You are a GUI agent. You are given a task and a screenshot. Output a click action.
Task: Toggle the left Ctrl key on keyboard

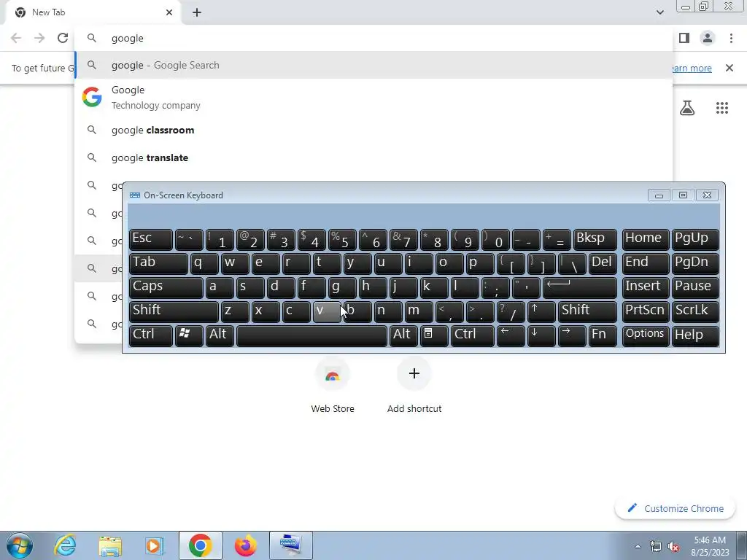click(x=150, y=335)
